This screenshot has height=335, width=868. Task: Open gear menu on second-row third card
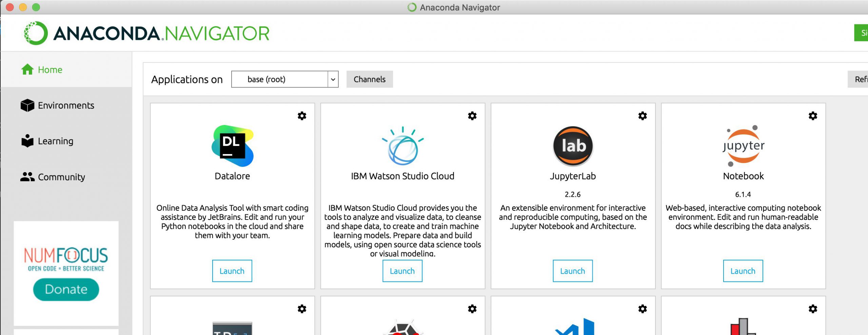642,309
